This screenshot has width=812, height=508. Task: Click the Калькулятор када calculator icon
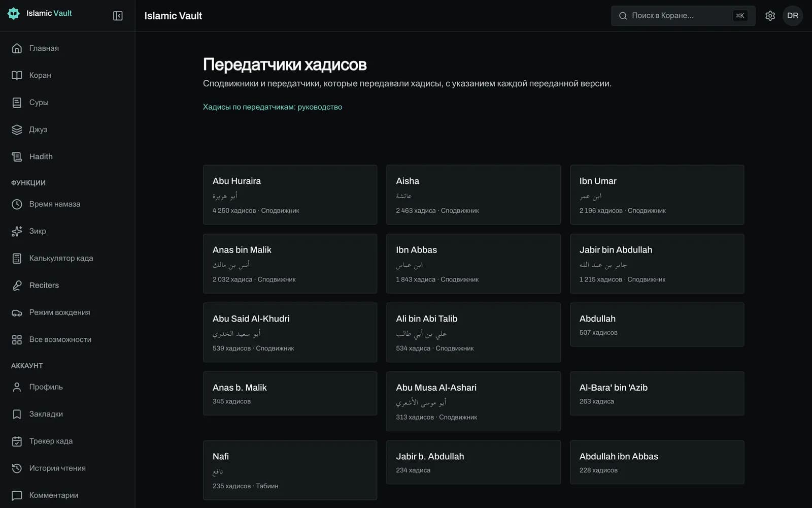tap(17, 258)
